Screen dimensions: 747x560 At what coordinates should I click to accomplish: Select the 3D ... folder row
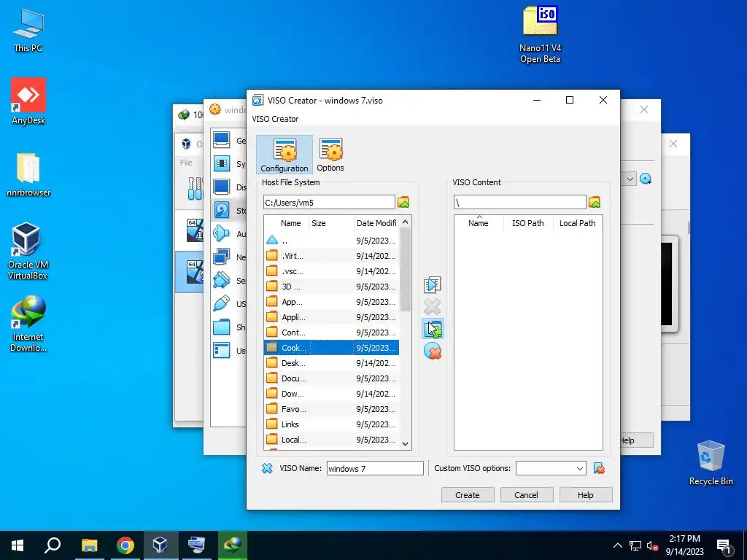coord(332,286)
